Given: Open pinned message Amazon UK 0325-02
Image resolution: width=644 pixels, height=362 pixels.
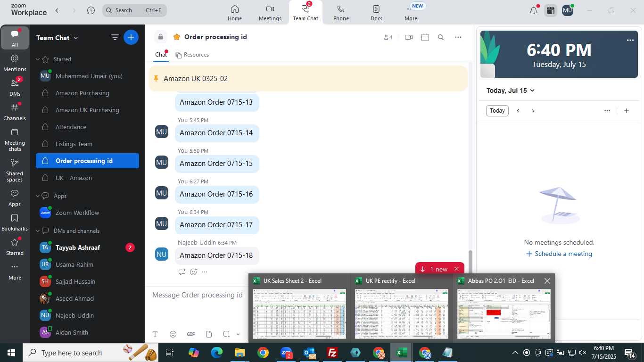Looking at the screenshot, I should pyautogui.click(x=308, y=78).
